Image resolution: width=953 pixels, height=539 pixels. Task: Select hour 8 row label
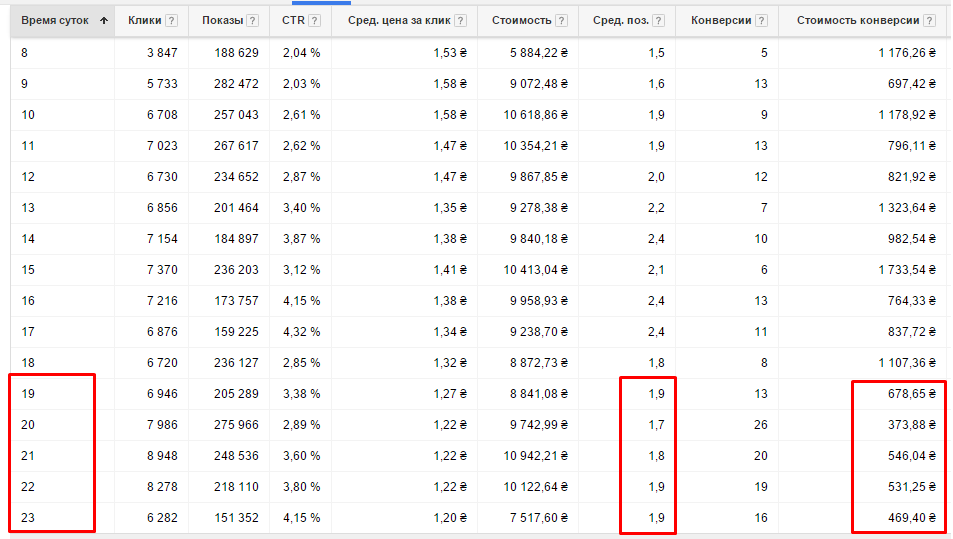coord(24,53)
